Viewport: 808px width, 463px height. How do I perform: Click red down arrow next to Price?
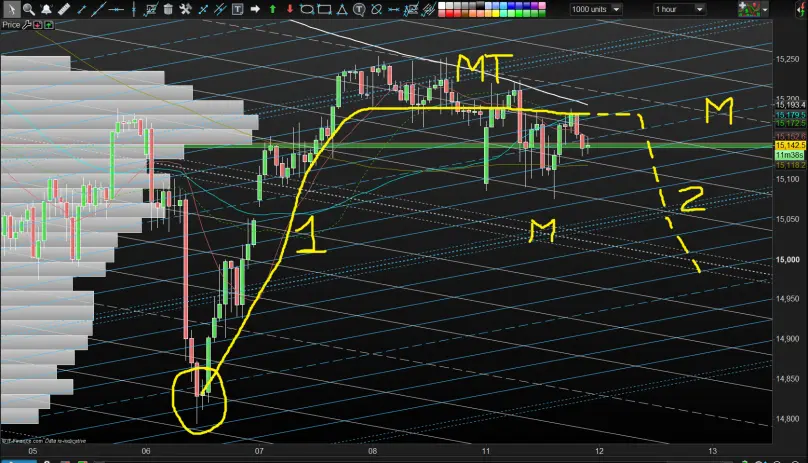pyautogui.click(x=38, y=25)
